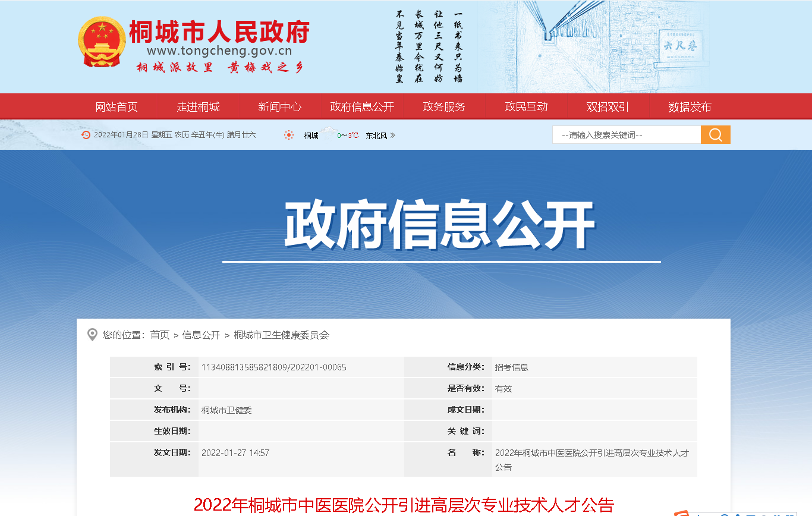The width and height of the screenshot is (812, 516).
Task: Click the 您的位置 label
Action: coord(124,335)
